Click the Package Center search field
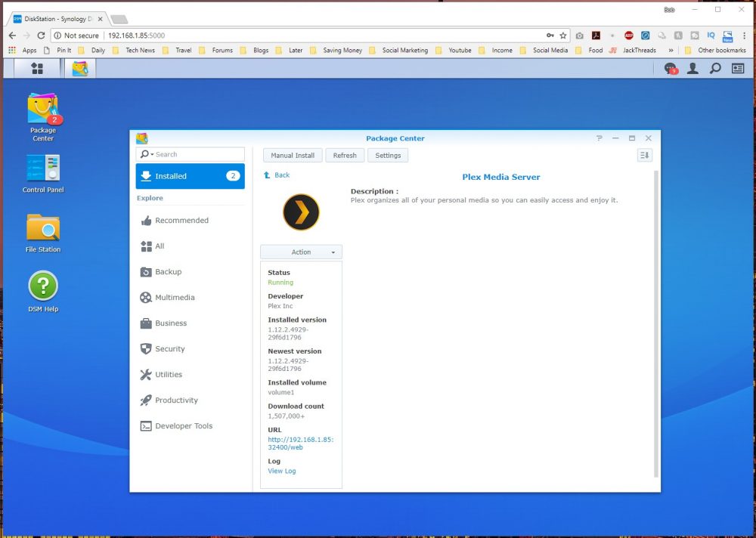Viewport: 756px width, 538px height. tap(191, 154)
